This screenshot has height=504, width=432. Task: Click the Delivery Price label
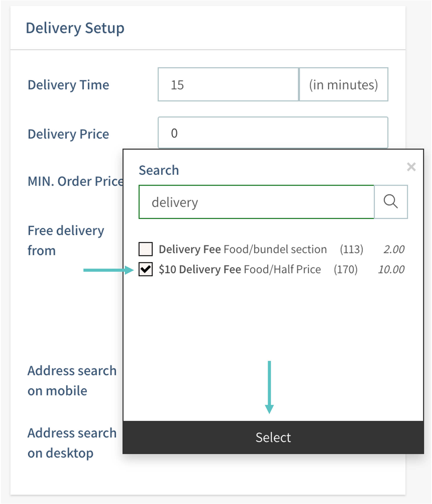(68, 134)
